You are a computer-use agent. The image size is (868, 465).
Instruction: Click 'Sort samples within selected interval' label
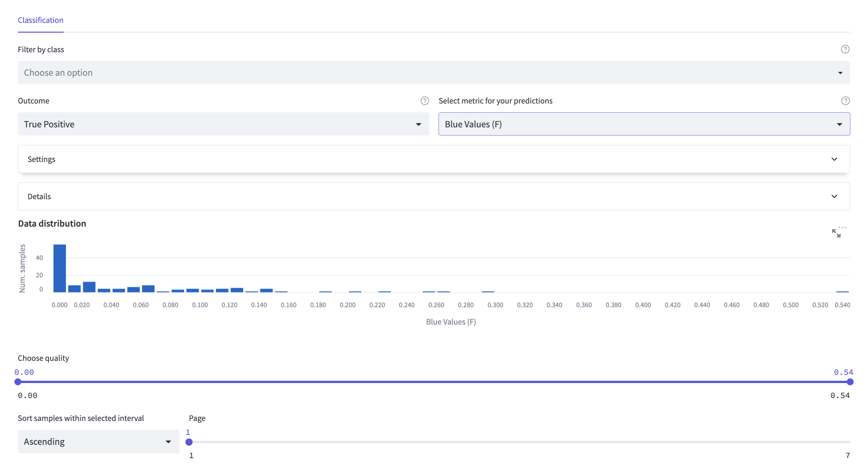tap(81, 418)
